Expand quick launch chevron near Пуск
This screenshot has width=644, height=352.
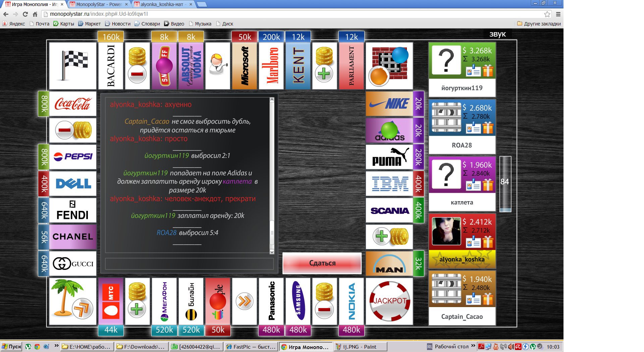pyautogui.click(x=56, y=346)
